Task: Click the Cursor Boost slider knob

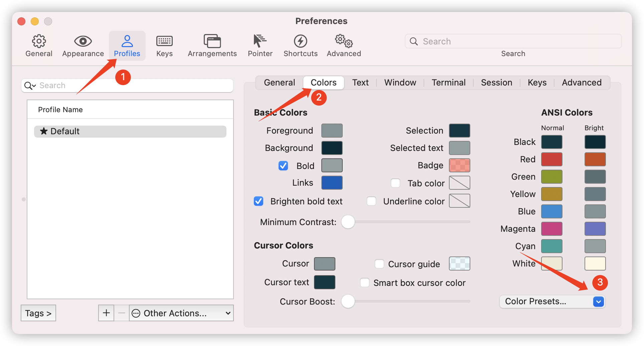Action: [348, 301]
